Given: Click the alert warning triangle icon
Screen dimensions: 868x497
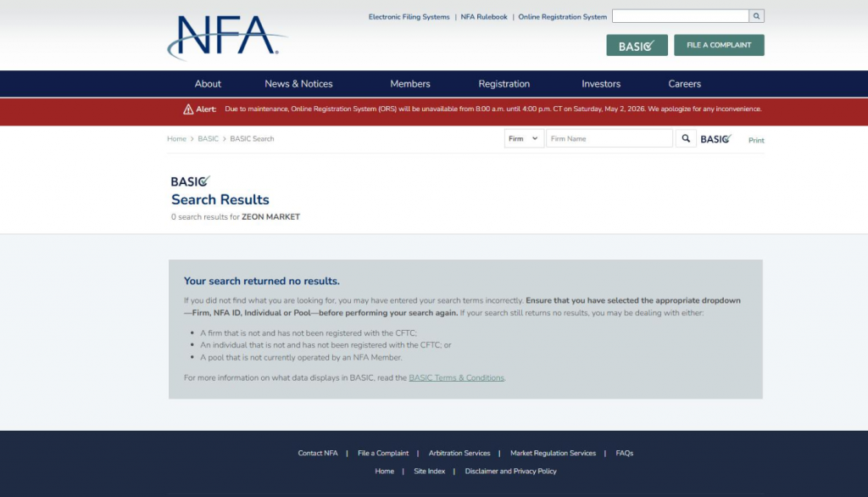Looking at the screenshot, I should [x=188, y=109].
